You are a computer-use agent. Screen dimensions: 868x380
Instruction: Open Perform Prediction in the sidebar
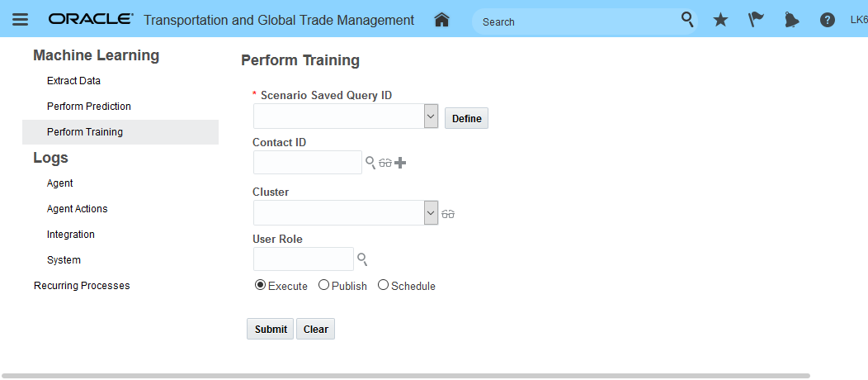click(89, 107)
